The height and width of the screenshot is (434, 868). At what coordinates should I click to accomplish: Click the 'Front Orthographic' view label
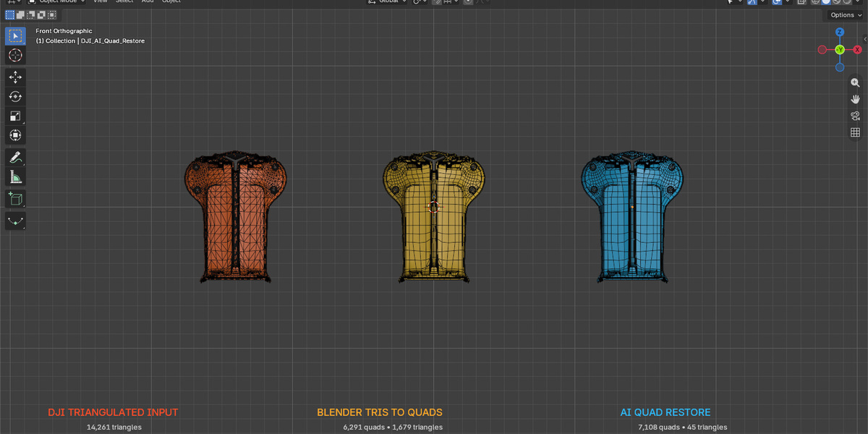[x=64, y=31]
